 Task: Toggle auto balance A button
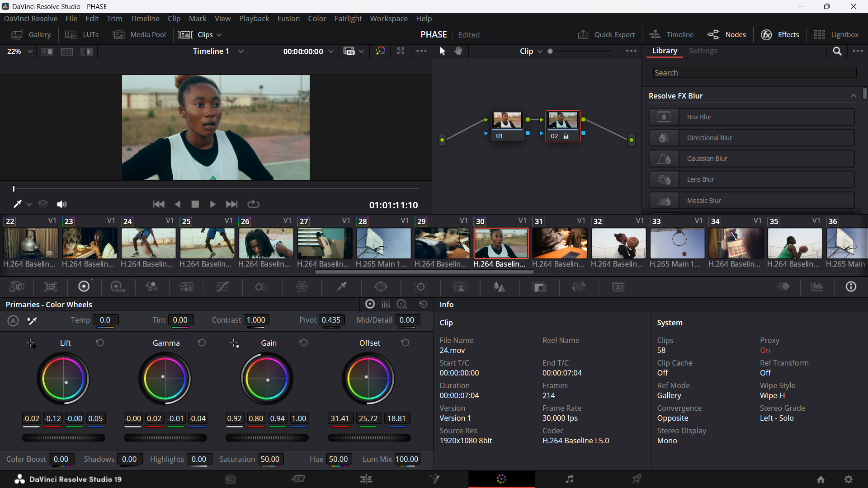tap(13, 321)
